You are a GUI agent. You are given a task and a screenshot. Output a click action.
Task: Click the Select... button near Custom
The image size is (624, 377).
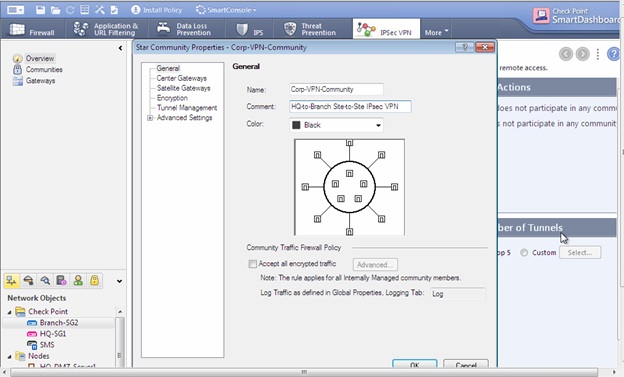[x=580, y=252]
